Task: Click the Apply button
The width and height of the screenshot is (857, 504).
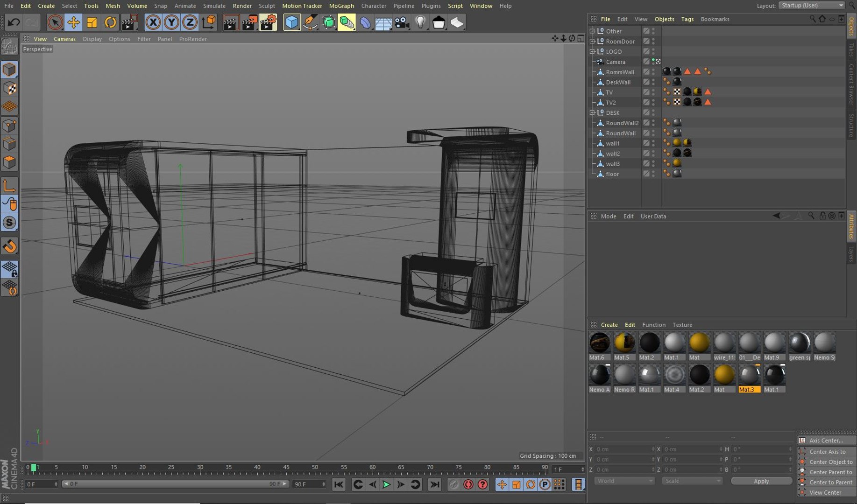Action: tap(761, 481)
